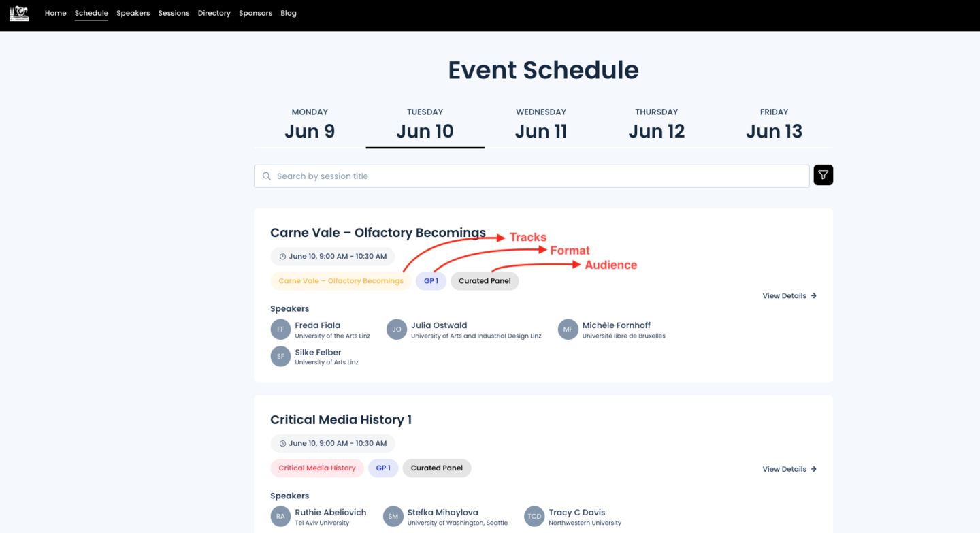
Task: Click Tracy C Davis's TCD avatar
Action: tap(534, 517)
